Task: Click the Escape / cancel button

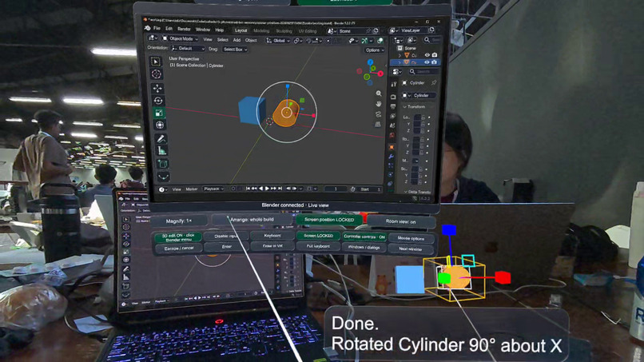Action: 179,249
